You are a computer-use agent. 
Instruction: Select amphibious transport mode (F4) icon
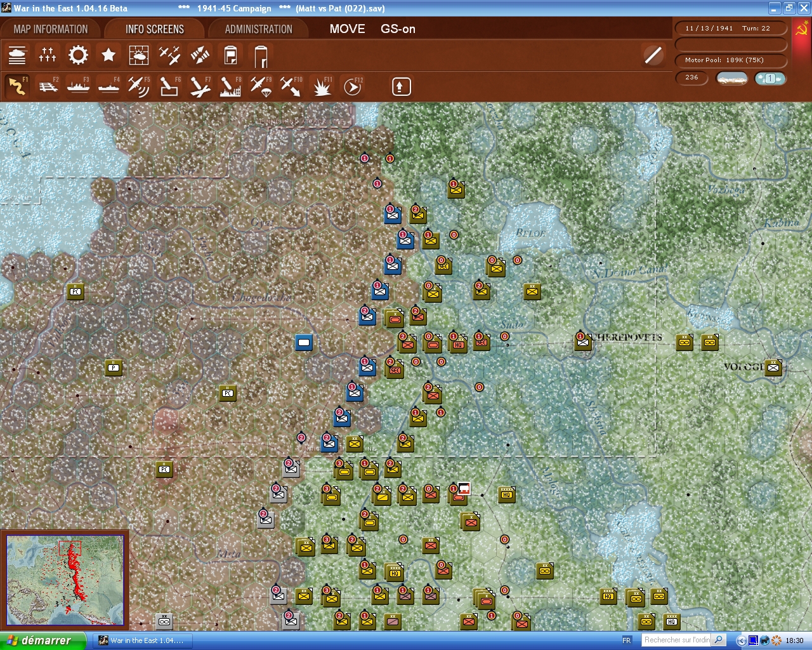(x=108, y=86)
